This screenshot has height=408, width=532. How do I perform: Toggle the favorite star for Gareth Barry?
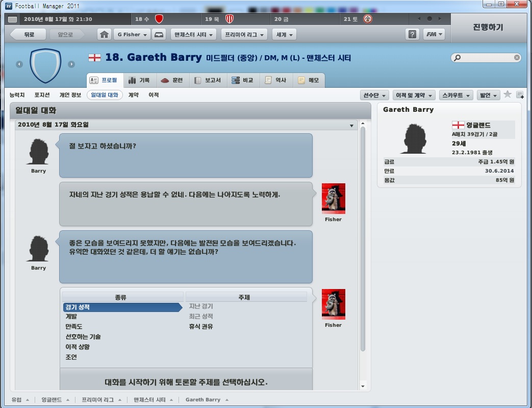pos(508,94)
